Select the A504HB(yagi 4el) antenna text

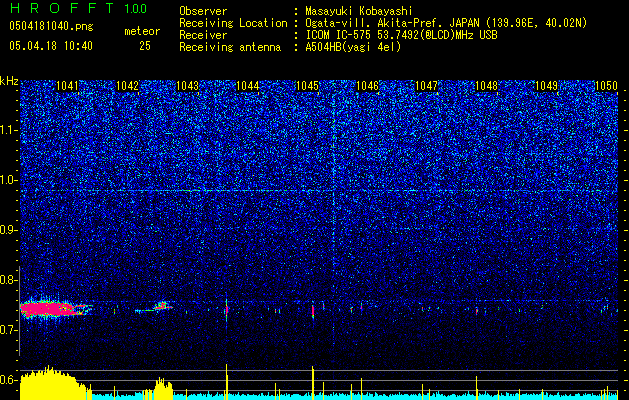pos(353,47)
